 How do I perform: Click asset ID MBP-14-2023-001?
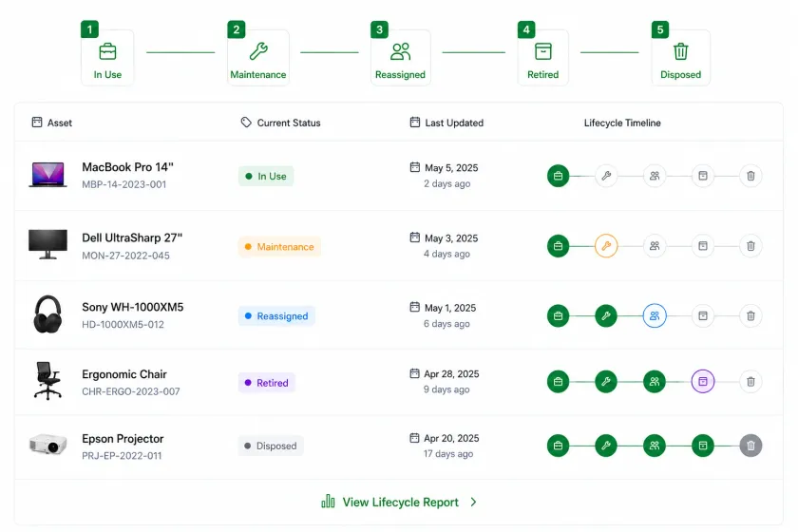pos(124,184)
